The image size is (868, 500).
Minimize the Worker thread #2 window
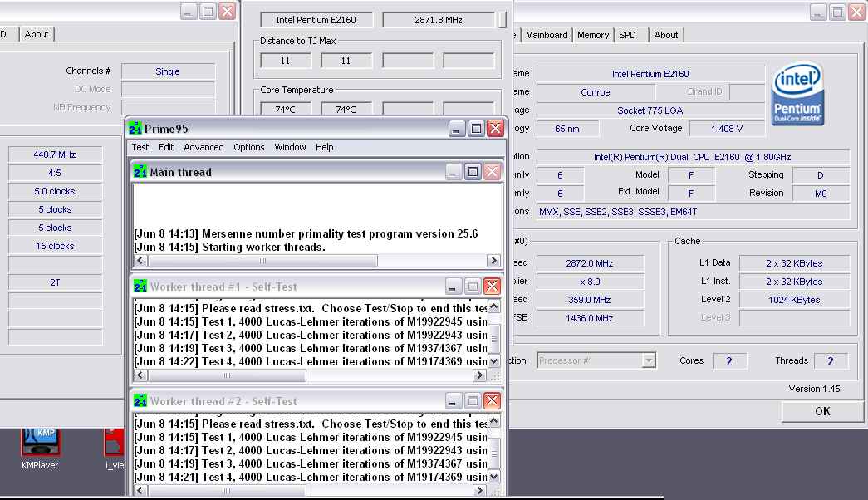click(453, 401)
